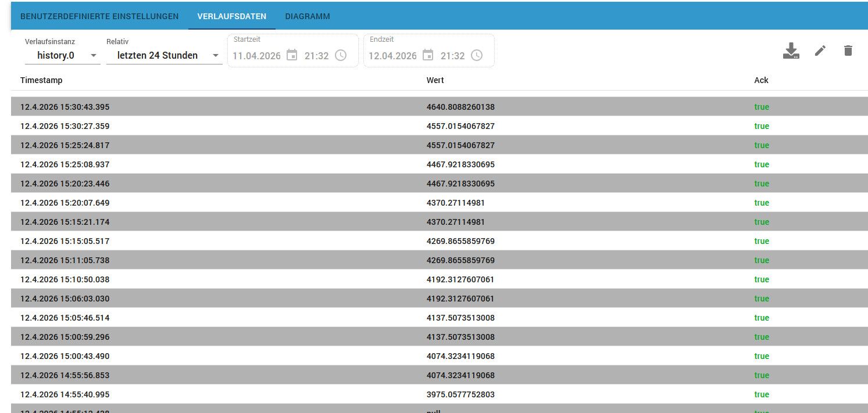This screenshot has height=413, width=868.
Task: Click Ack true in the 15:30:43.395 row
Action: [x=762, y=107]
